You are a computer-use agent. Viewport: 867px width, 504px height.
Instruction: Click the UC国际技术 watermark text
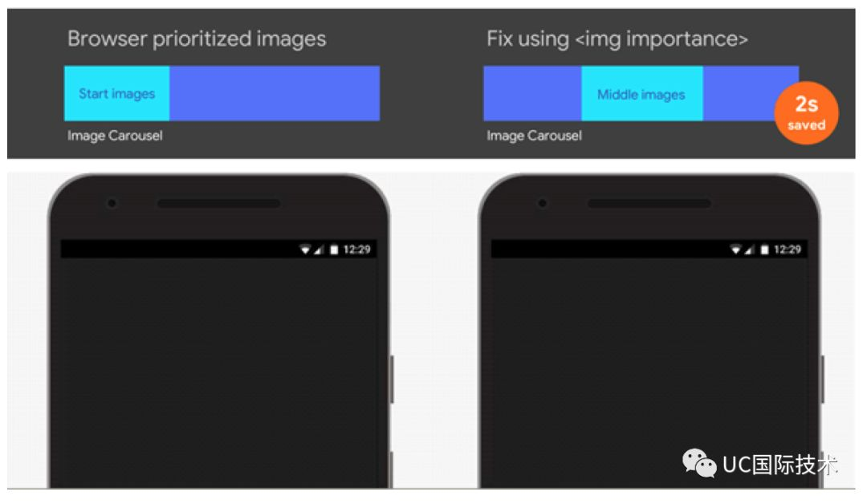point(780,465)
